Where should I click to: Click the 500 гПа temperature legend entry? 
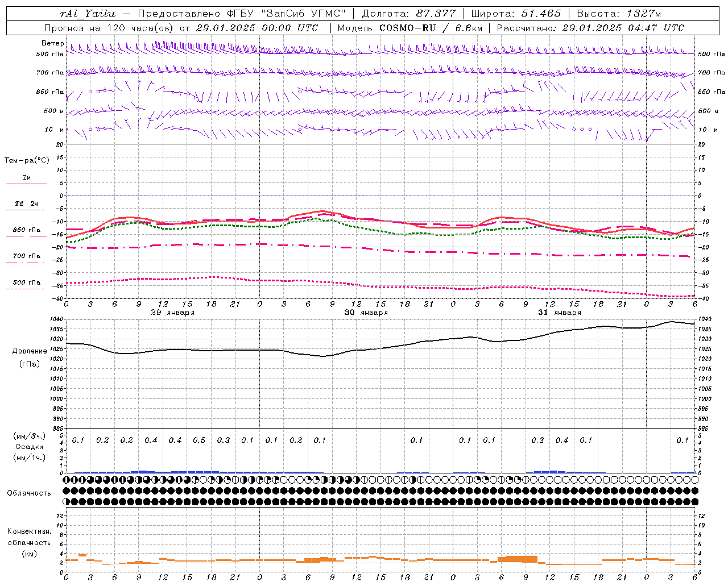click(x=27, y=282)
